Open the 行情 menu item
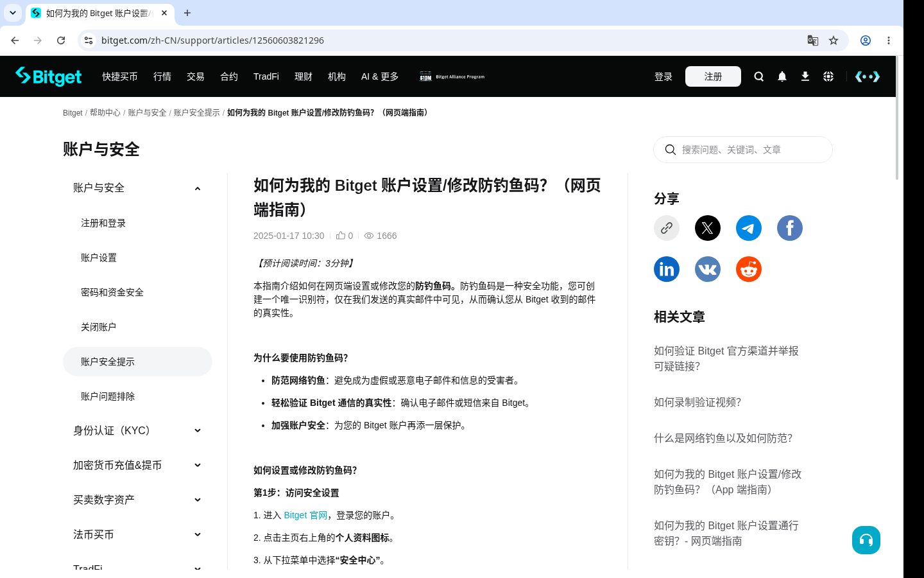Screen dimensions: 924x578 tap(162, 76)
